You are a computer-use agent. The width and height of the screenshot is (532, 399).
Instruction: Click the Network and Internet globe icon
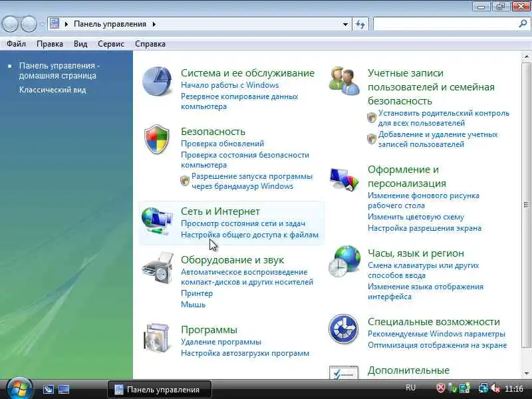[x=156, y=221]
